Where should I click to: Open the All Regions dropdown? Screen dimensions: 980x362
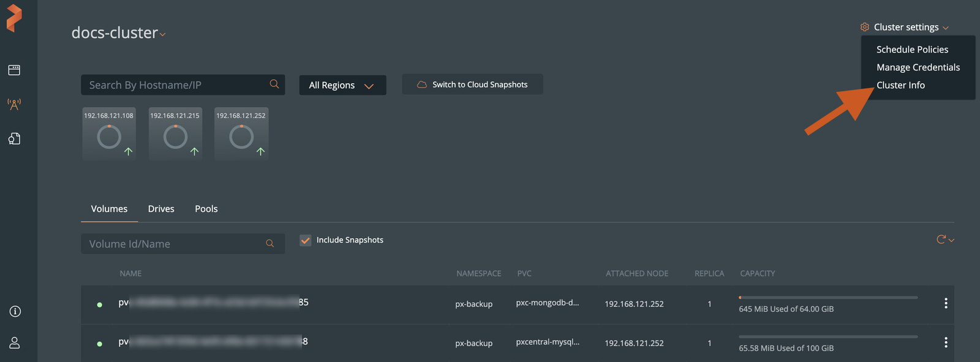342,85
